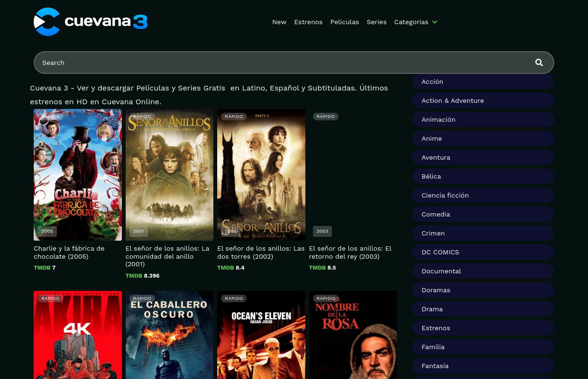588x379 pixels.
Task: Open the Anime category
Action: (483, 138)
